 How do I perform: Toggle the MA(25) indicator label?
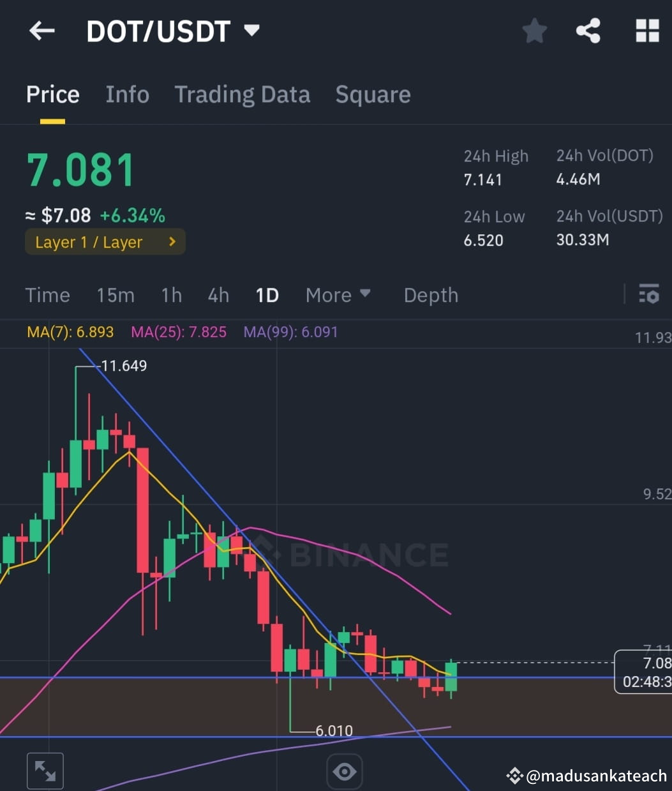click(179, 332)
